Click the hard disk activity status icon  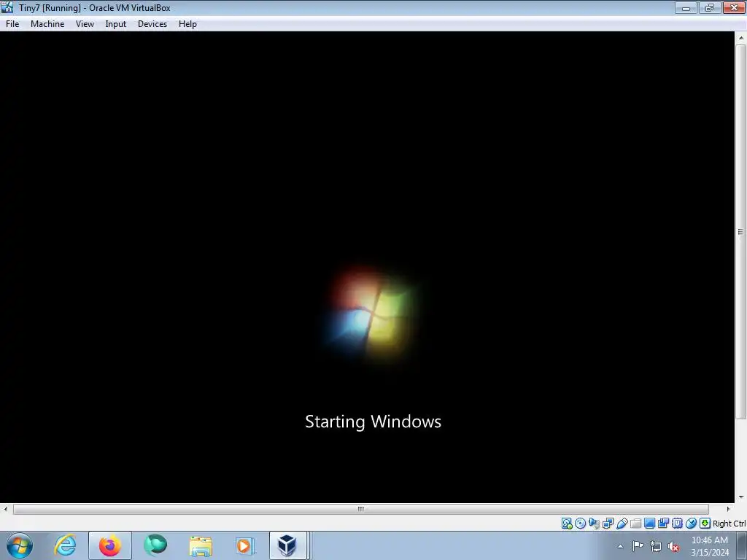566,524
